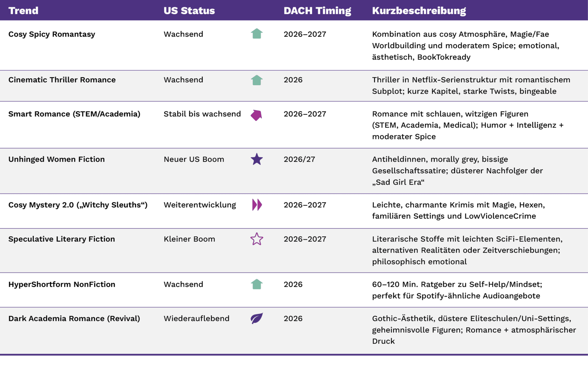This screenshot has width=588, height=373.
Task: Click the filled purple star icon
Action: click(x=257, y=159)
